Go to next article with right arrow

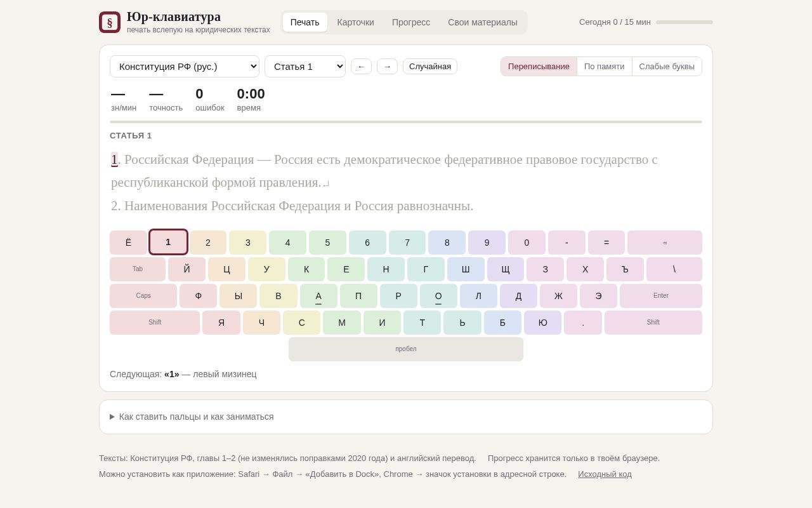click(x=387, y=66)
